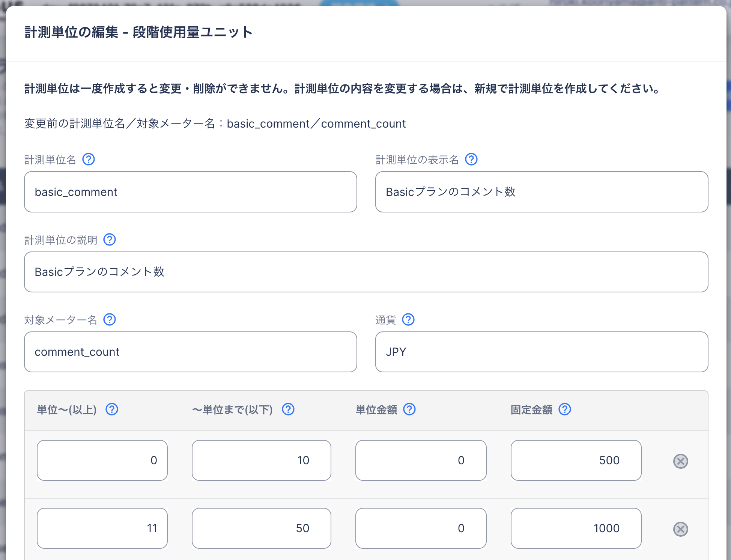Edit second row upper limit value 50
Viewport: 731px width, 560px height.
tap(261, 528)
